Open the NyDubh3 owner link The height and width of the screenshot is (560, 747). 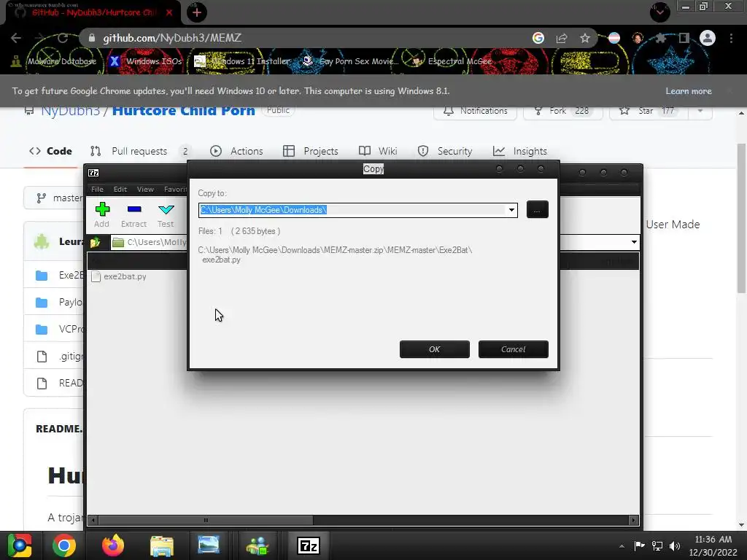click(71, 111)
